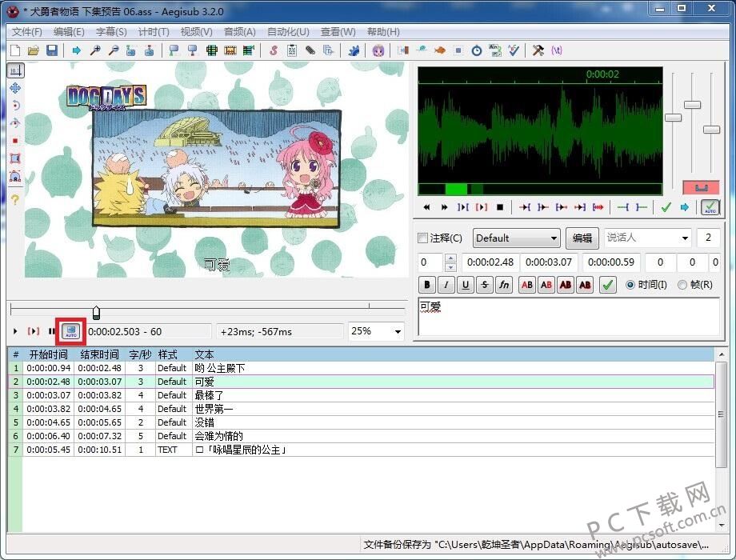Viewport: 736px width, 560px height.
Task: Open the 自动化(U) menu
Action: click(x=288, y=31)
